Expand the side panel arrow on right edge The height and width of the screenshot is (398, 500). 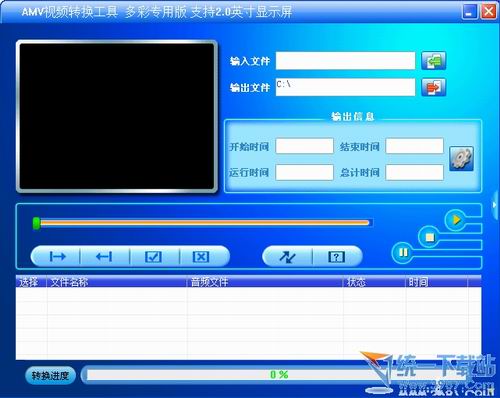click(x=495, y=205)
